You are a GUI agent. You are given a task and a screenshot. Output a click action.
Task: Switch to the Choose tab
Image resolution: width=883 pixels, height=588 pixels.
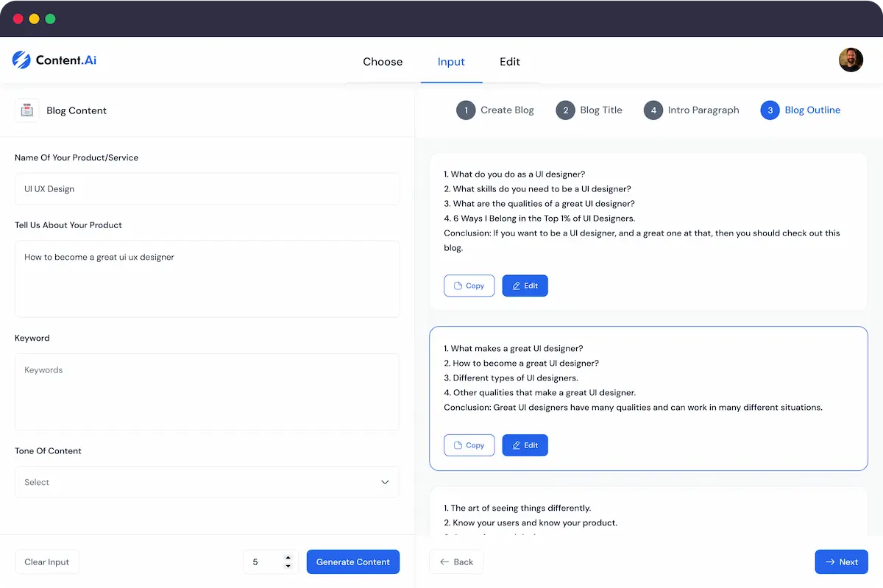pos(383,62)
